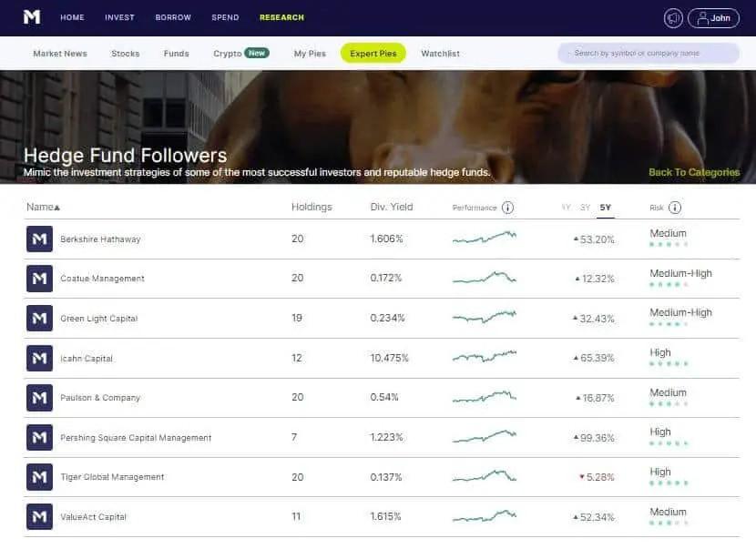The height and width of the screenshot is (549, 756).
Task: Select the 5Y performance period
Action: 606,208
